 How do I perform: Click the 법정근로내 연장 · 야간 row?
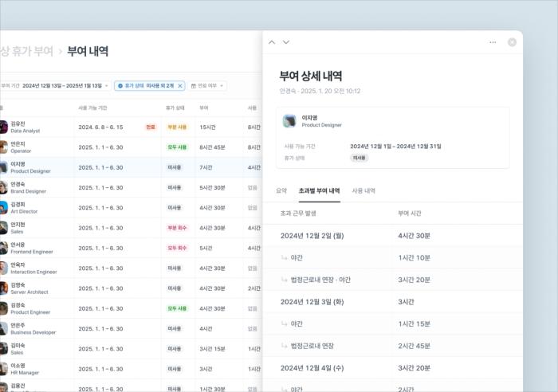[x=392, y=280]
